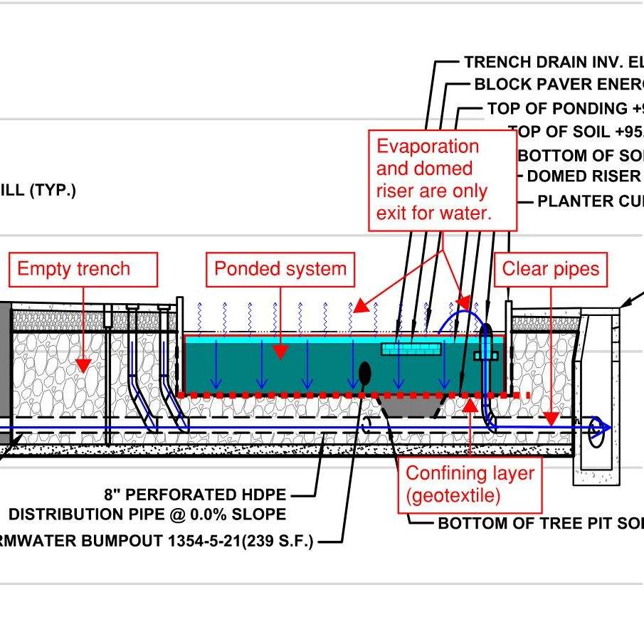Click the "Evaporation and domed riser" note

click(442, 180)
